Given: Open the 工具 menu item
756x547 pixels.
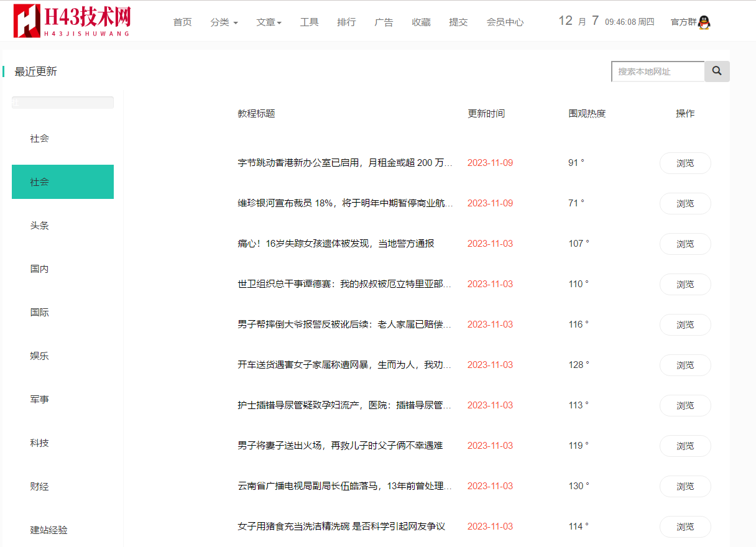Looking at the screenshot, I should click(x=309, y=22).
